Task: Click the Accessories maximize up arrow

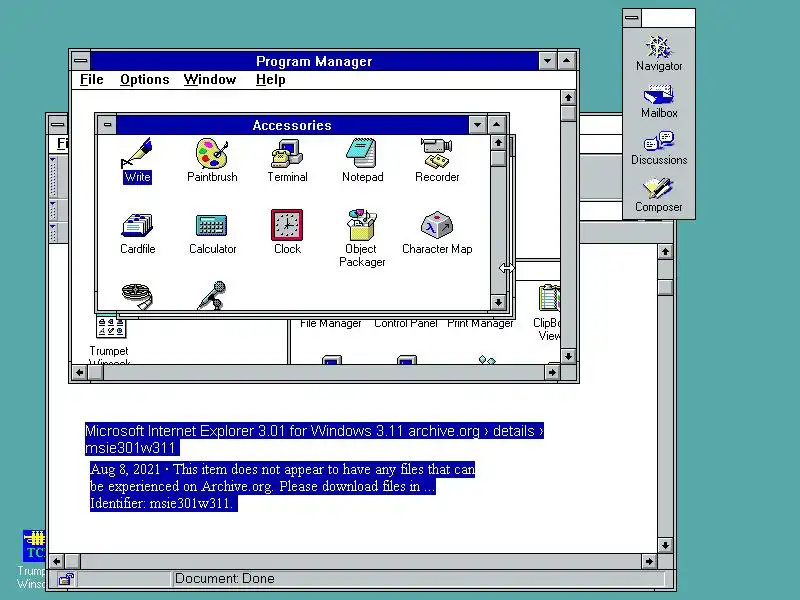Action: point(496,124)
